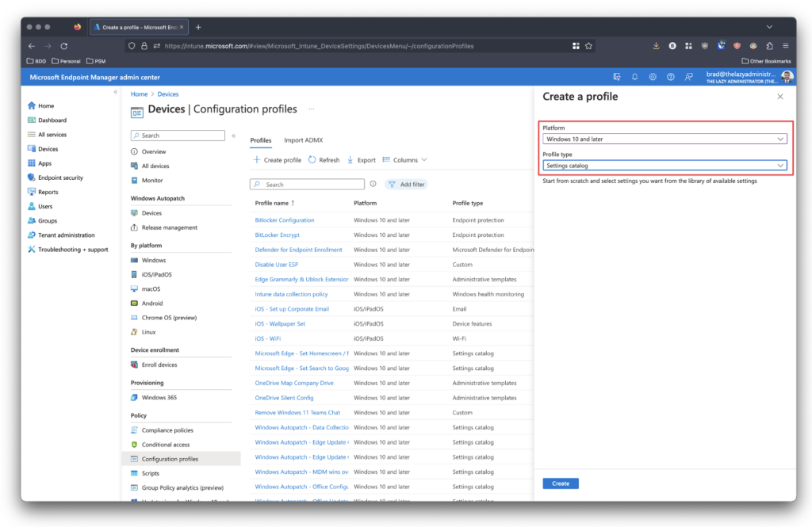Open the Dashboard icon in sidebar
The image size is (812, 527).
click(32, 120)
